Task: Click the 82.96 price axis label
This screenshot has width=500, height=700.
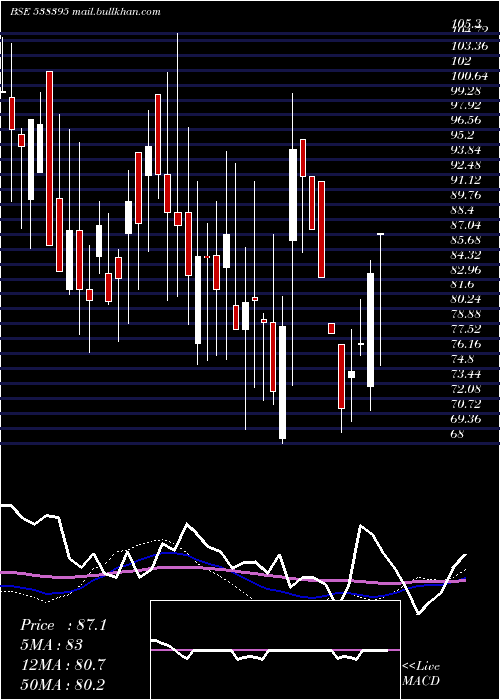Action: 466,269
